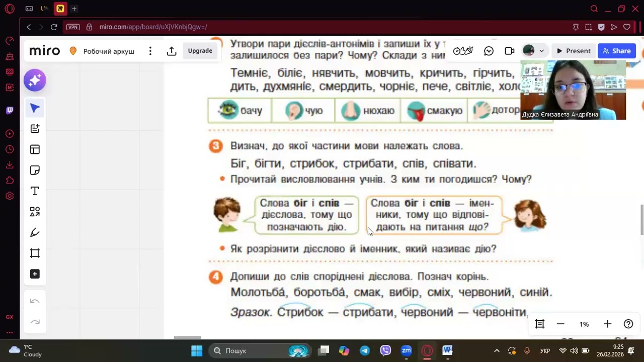Click the Upgrade button
The width and height of the screenshot is (644, 362).
click(200, 51)
